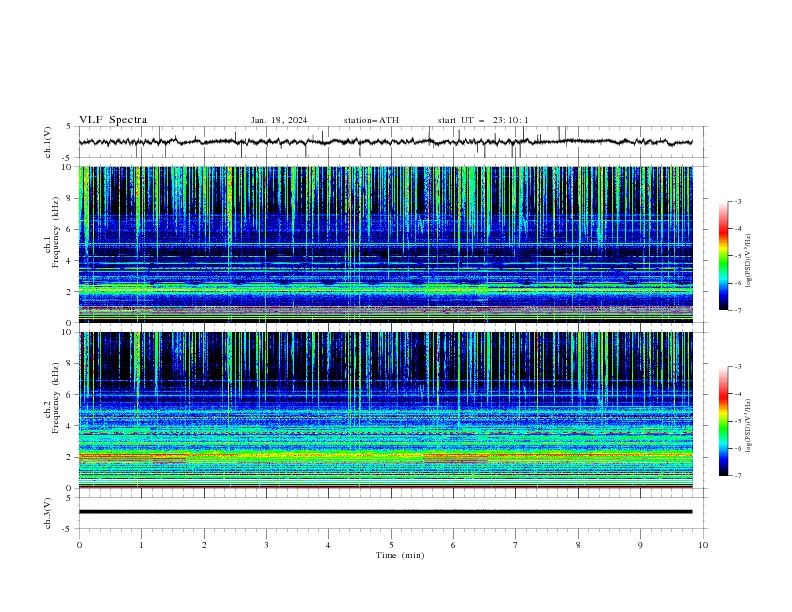Open the ch.1 spectrogram panel

(386, 244)
